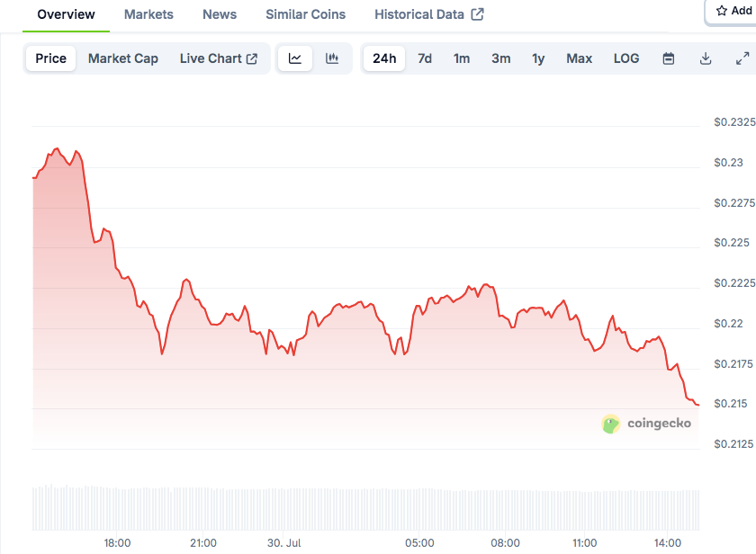The height and width of the screenshot is (554, 756).
Task: Open the Markets tab
Action: (148, 14)
